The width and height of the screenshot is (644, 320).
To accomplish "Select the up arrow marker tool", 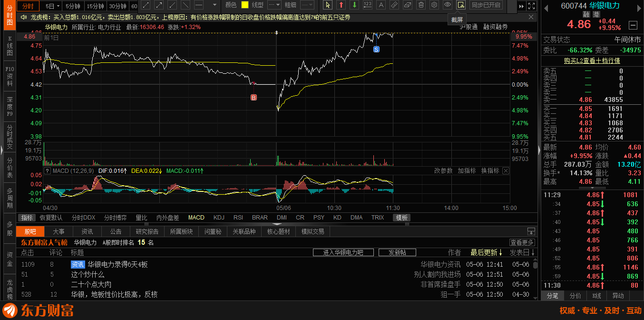I will 341,5.
